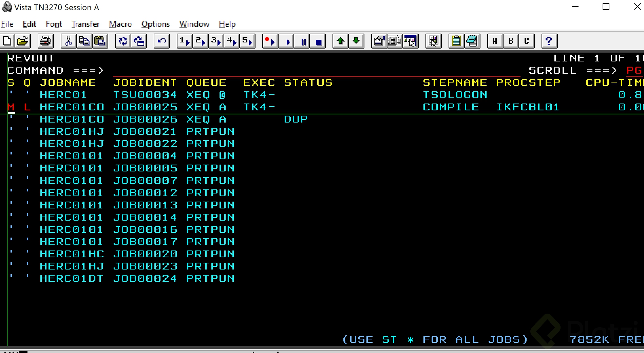
Task: Run macro 5 from the toolbar
Action: (247, 41)
